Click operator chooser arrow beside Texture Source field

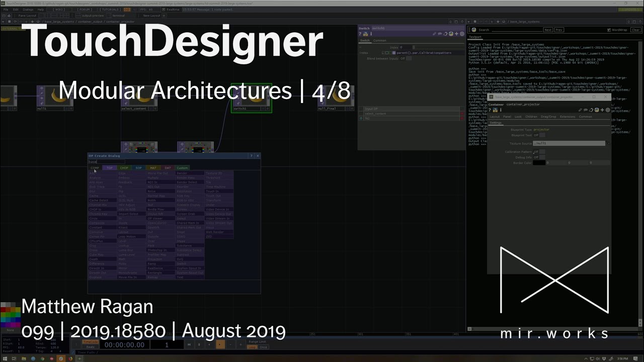point(608,143)
